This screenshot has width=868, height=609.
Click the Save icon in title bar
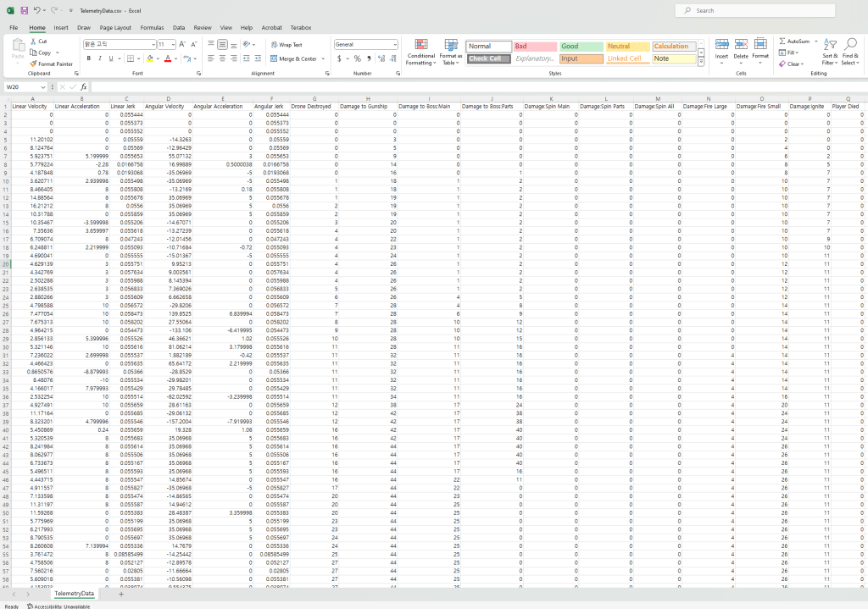24,10
